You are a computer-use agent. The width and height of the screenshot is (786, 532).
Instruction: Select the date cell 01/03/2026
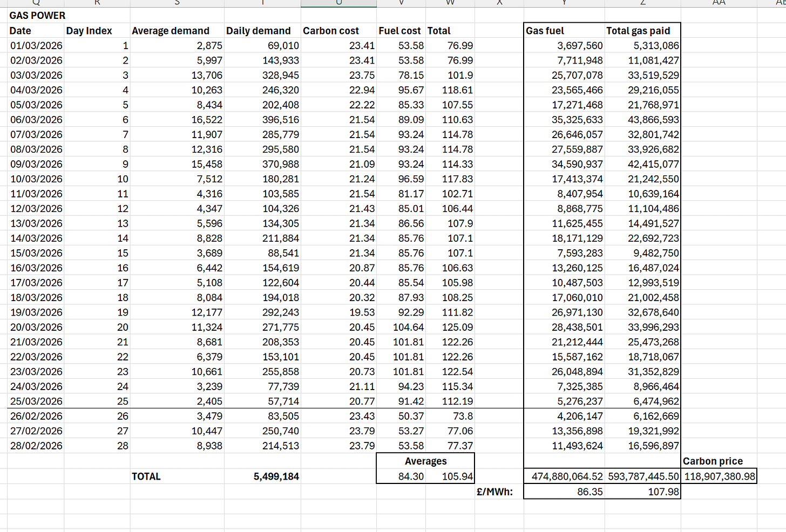click(36, 46)
